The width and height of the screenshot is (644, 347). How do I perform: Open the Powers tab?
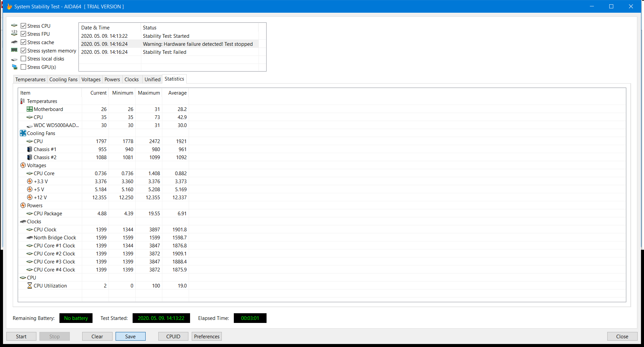[x=112, y=79]
